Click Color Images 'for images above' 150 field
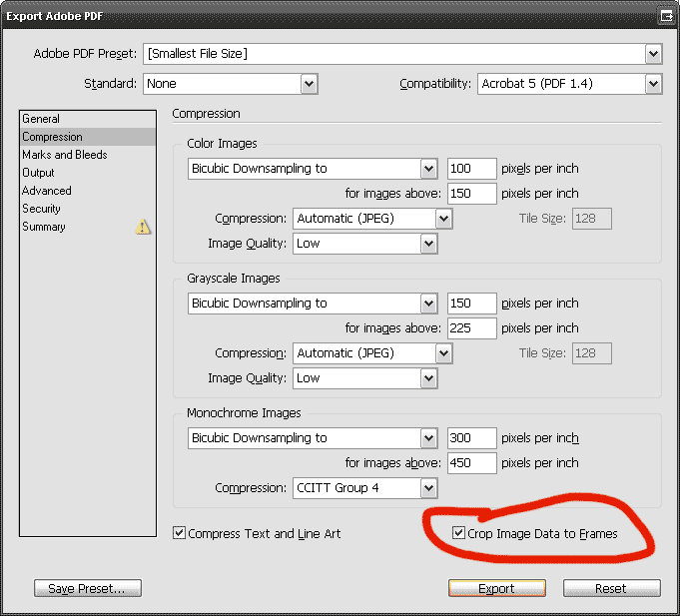This screenshot has width=680, height=616. [472, 194]
